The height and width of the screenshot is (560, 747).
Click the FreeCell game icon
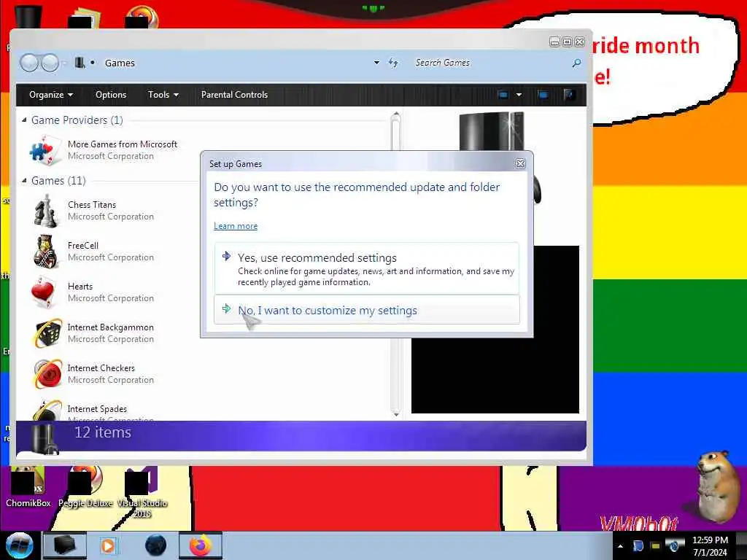pyautogui.click(x=46, y=252)
